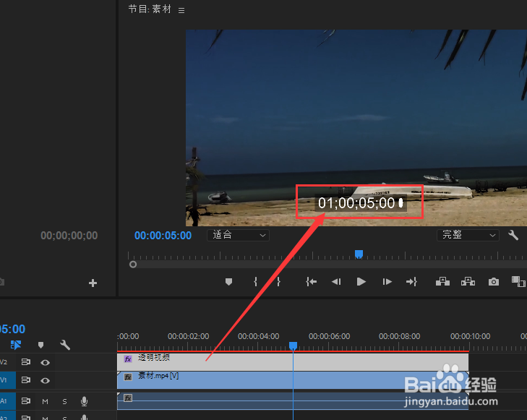Toggle linked selection in timeline
This screenshot has width=527, height=420.
[x=16, y=345]
